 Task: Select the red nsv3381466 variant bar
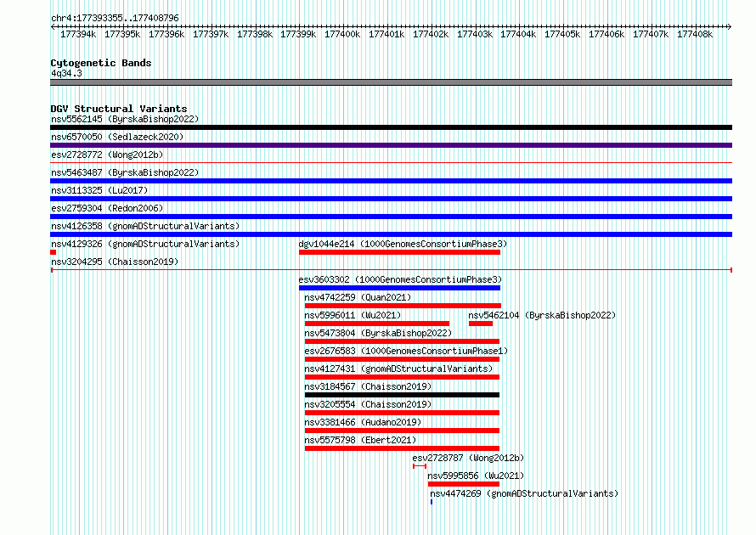[x=402, y=431]
